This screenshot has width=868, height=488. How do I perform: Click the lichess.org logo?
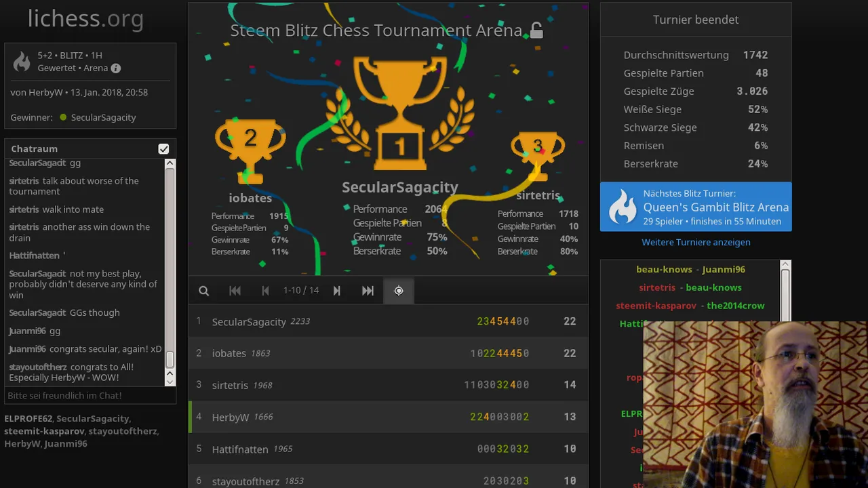click(85, 19)
